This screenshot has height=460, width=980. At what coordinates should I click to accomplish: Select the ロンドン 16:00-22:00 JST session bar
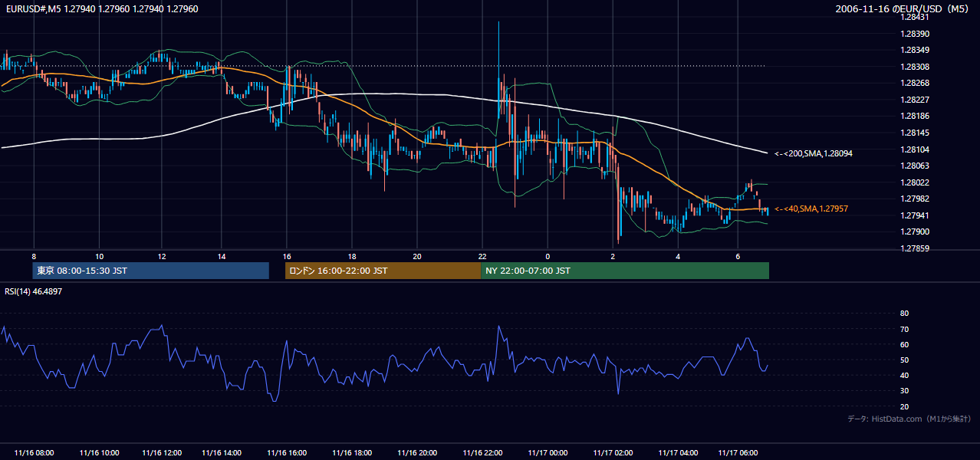[x=383, y=271]
